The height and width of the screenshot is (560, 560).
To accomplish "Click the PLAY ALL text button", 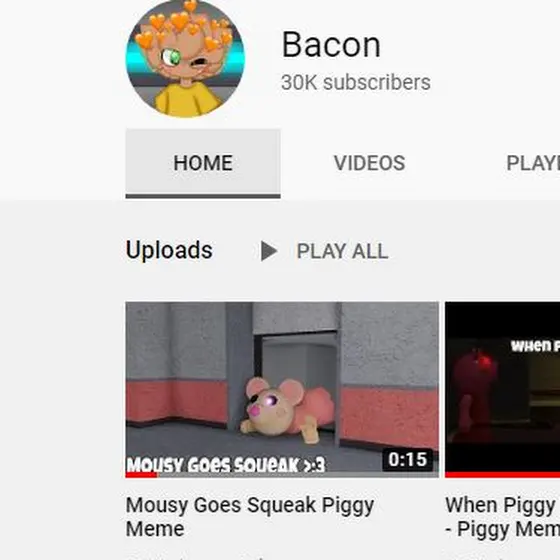I will tap(342, 251).
